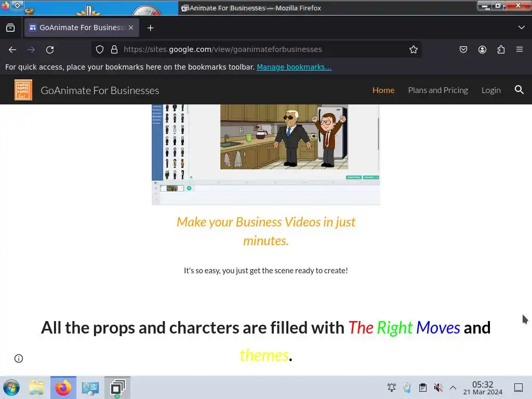The image size is (532, 399).
Task: Reload the current page
Action: (50, 49)
